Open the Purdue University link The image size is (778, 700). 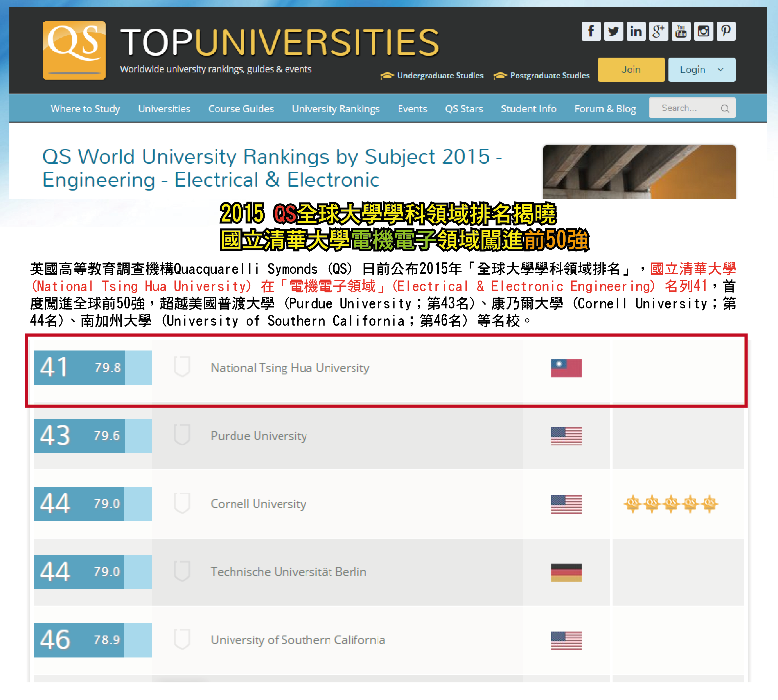coord(259,436)
